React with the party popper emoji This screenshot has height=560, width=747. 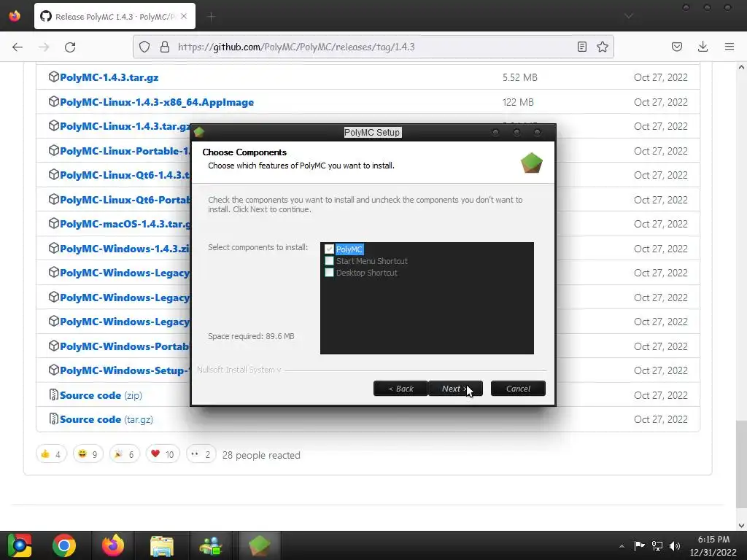click(124, 454)
